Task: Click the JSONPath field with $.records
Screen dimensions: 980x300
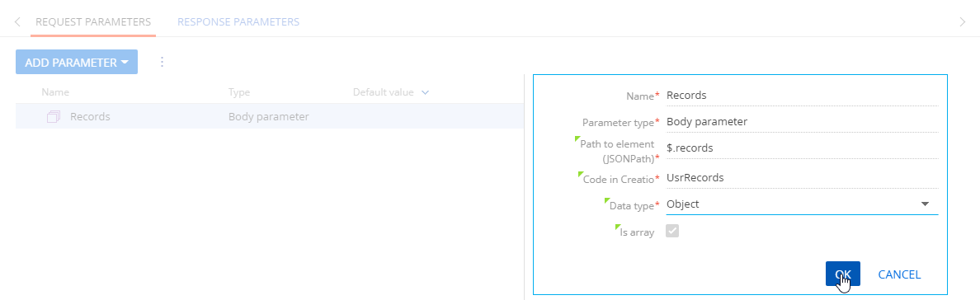Action: pyautogui.click(x=802, y=148)
